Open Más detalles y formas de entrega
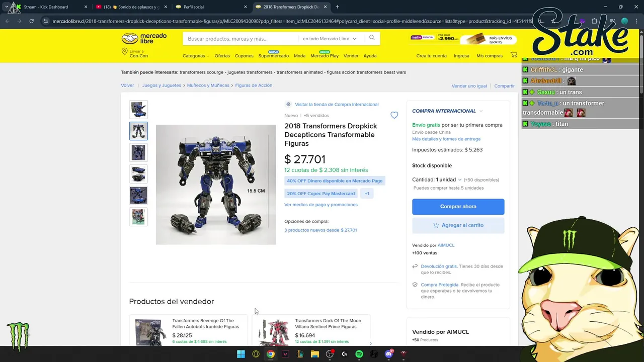This screenshot has width=644, height=362. tap(446, 139)
